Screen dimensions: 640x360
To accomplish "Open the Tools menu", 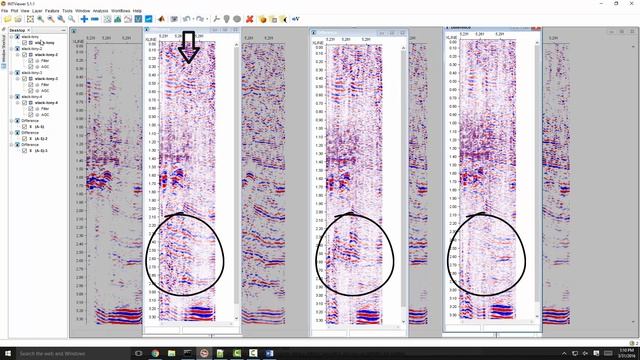I will (67, 11).
